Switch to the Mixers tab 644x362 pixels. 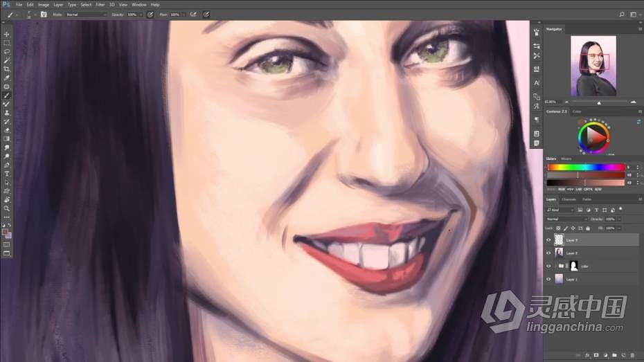[x=566, y=159]
